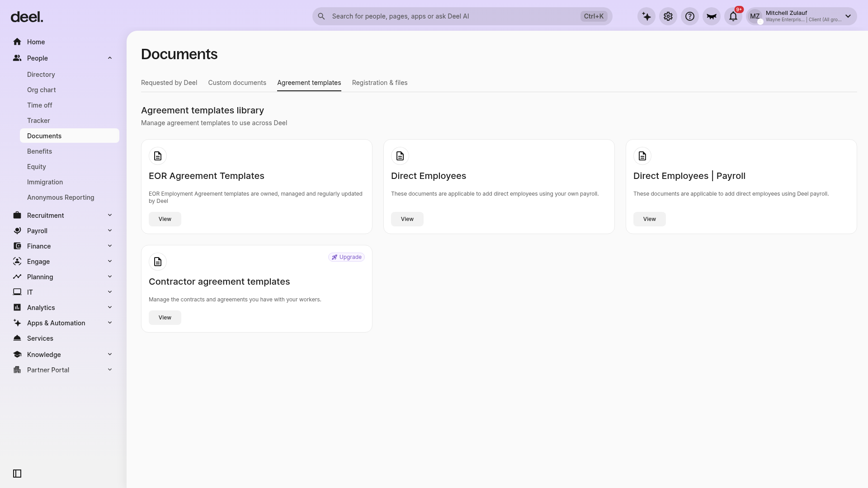
Task: Open Directory in the sidebar
Action: 70,75
